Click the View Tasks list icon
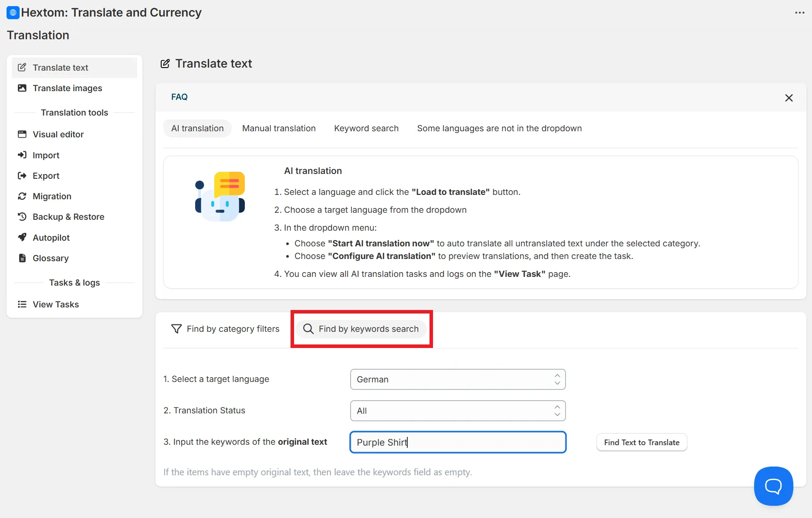Viewport: 812px width, 518px height. (22, 304)
